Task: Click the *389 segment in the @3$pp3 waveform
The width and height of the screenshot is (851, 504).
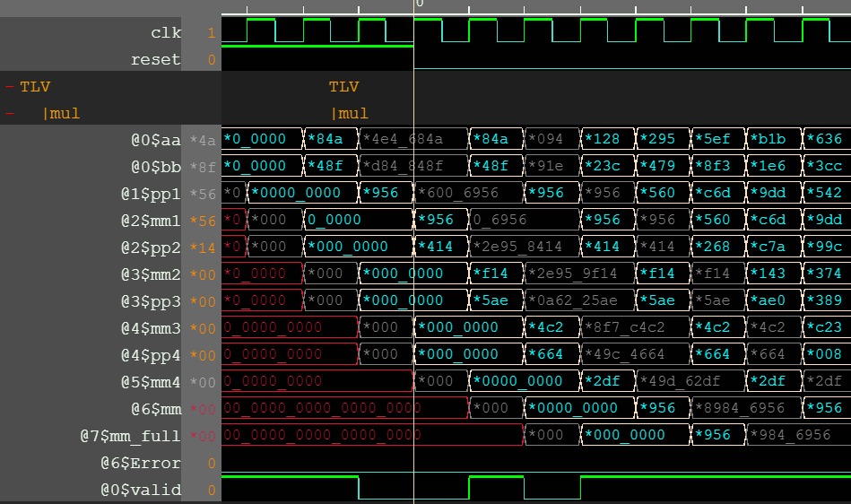Action: 827,300
